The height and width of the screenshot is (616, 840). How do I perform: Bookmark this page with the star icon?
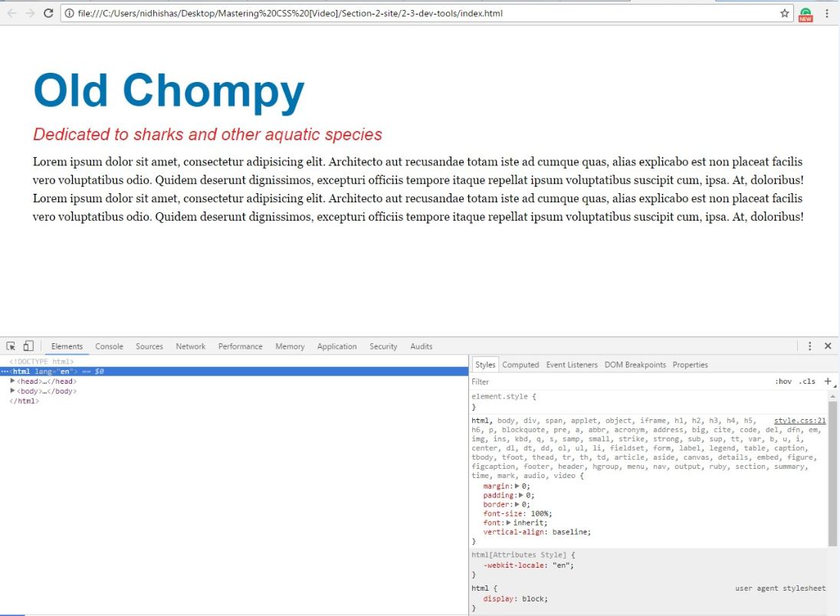784,13
